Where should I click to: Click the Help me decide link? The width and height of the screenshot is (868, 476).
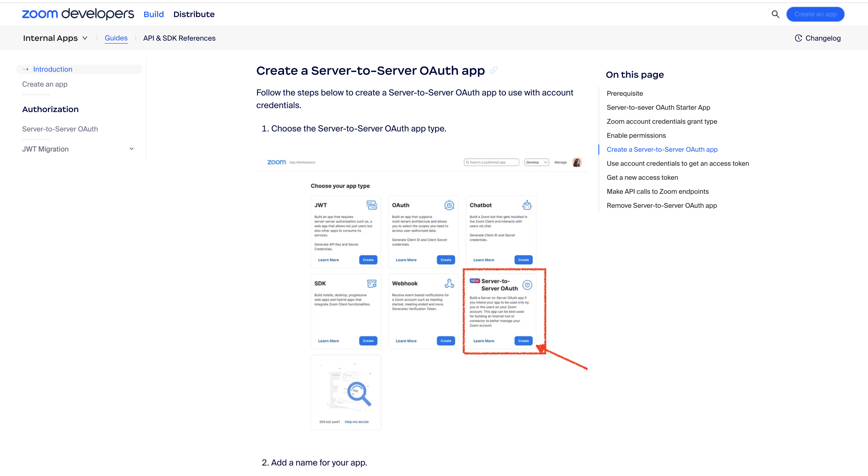click(356, 422)
